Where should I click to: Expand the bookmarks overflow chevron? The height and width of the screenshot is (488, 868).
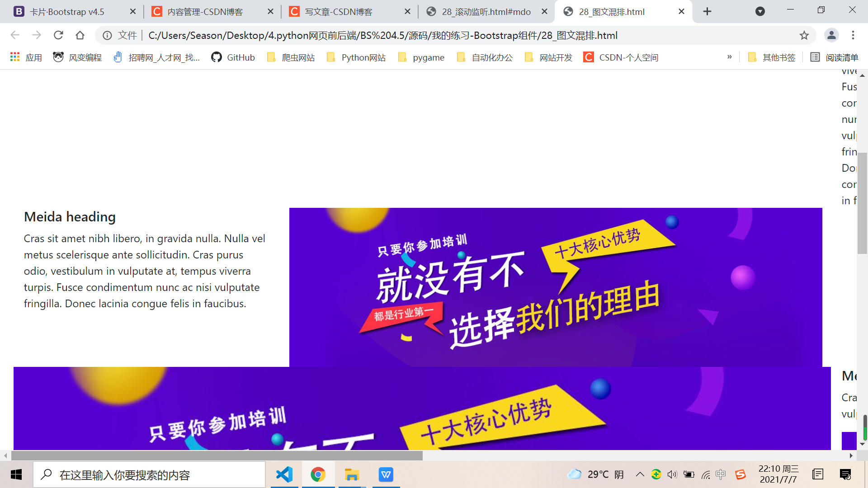click(x=730, y=57)
